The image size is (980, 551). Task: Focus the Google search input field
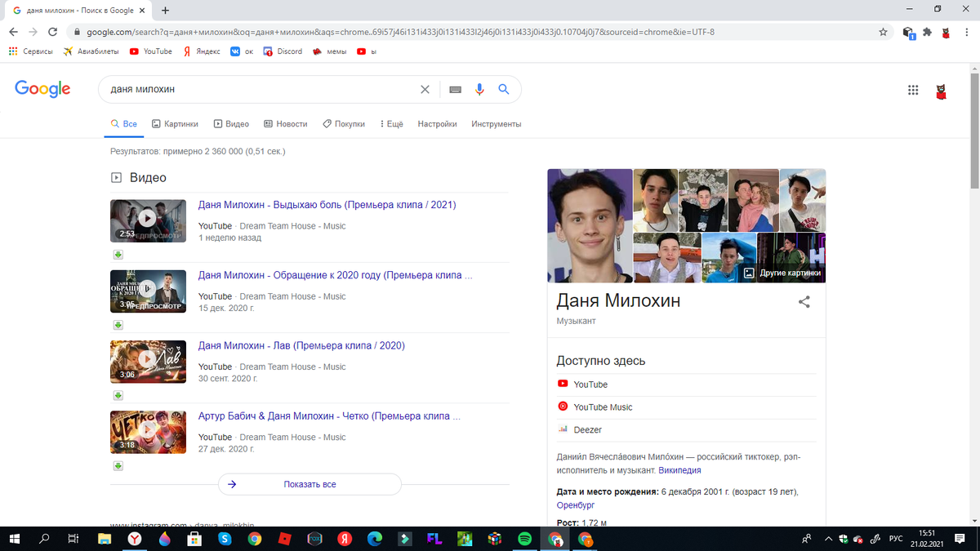click(x=261, y=90)
